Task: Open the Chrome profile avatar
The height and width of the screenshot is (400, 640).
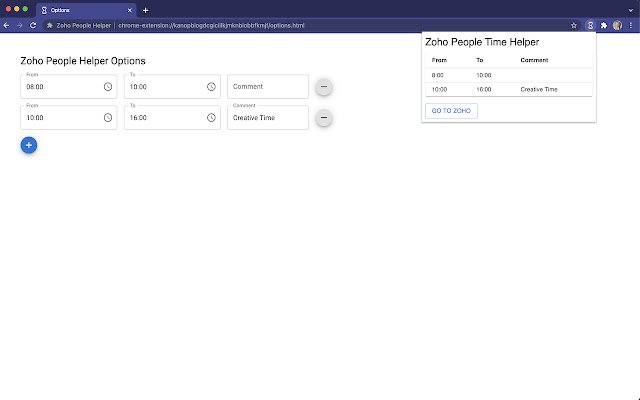Action: click(617, 25)
